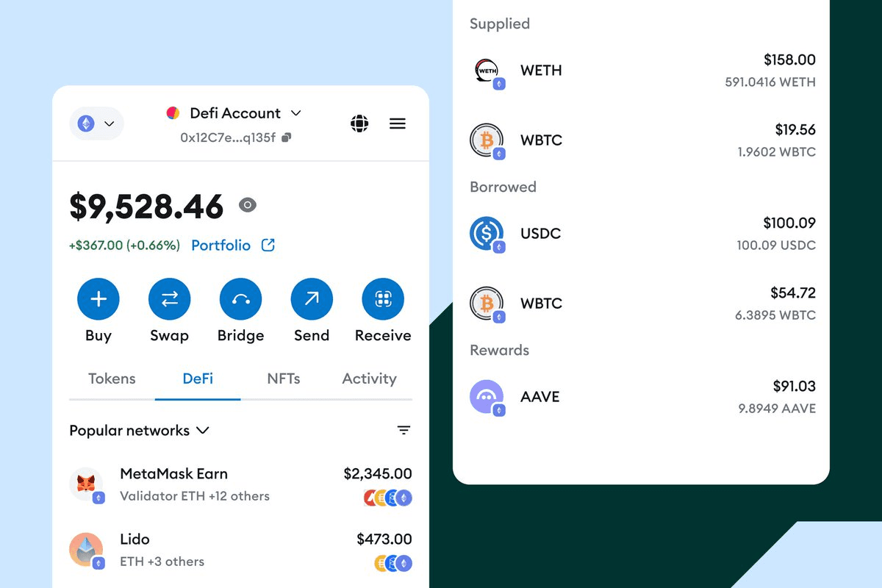Click the $9,528.46 total balance
The height and width of the screenshot is (588, 882).
click(146, 207)
